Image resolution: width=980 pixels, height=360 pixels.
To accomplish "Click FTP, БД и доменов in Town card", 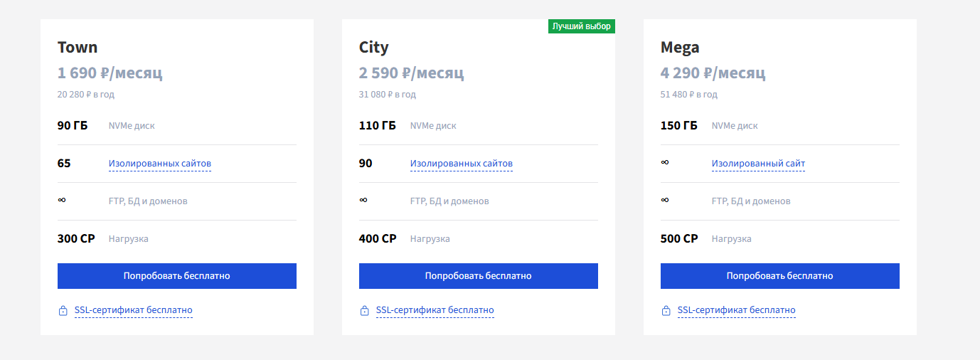I will (x=148, y=201).
